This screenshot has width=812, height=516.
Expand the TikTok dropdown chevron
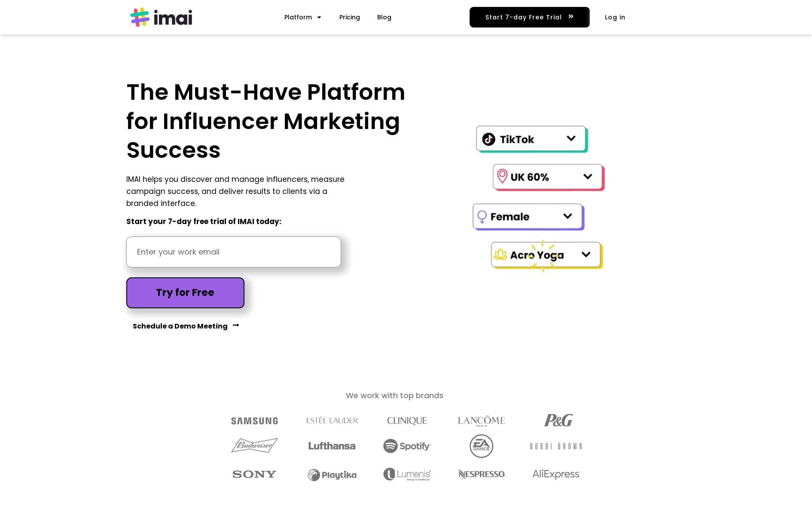pos(571,138)
